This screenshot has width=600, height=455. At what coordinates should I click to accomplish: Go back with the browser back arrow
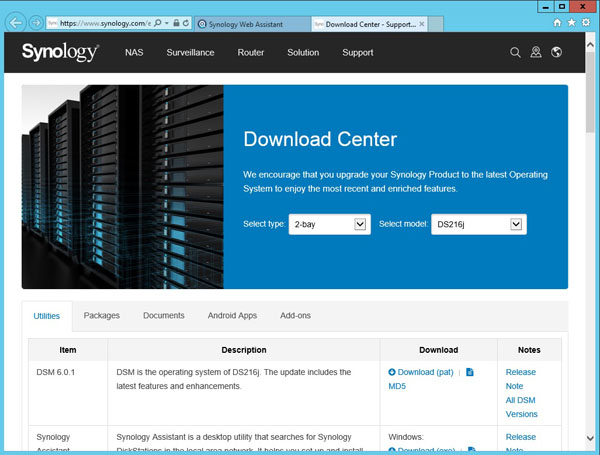[15, 22]
